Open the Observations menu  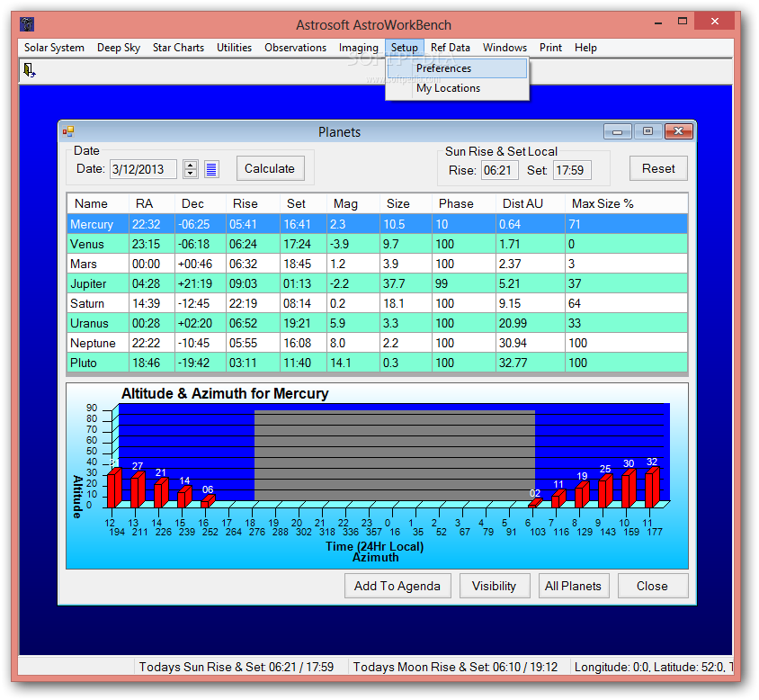pos(295,48)
